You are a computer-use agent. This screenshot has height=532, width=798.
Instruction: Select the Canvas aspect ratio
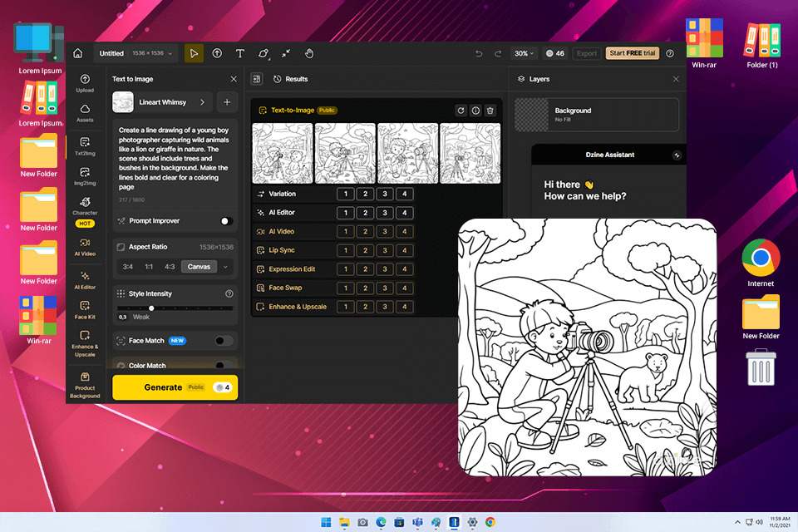[199, 267]
